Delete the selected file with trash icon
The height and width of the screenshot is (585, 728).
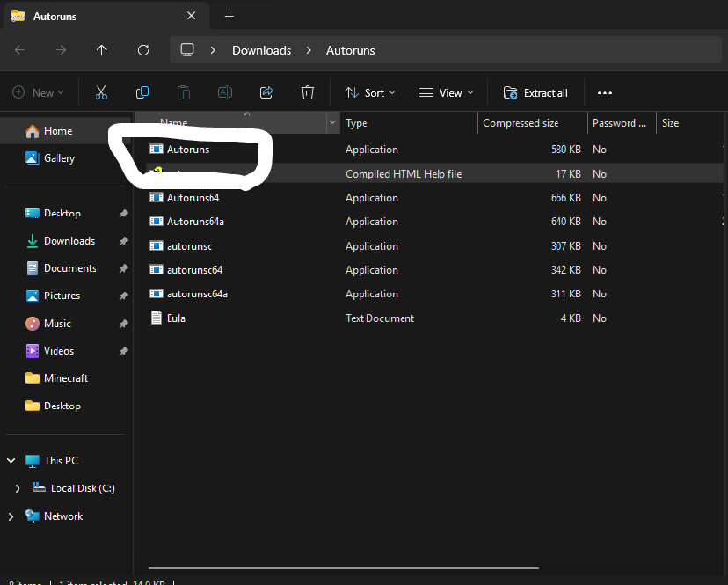click(x=308, y=93)
